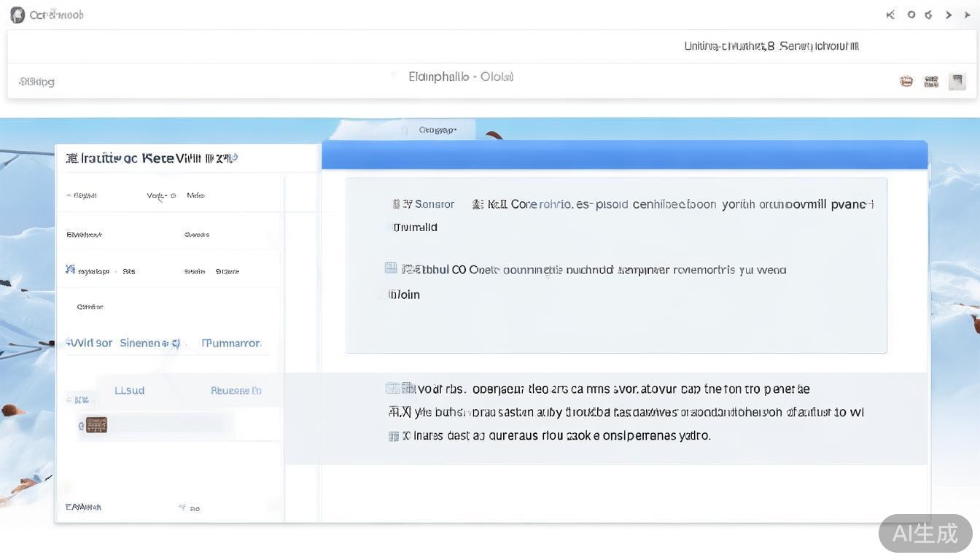
Task: Click the 'Elainphallo - Oloial' header title
Action: tap(460, 77)
